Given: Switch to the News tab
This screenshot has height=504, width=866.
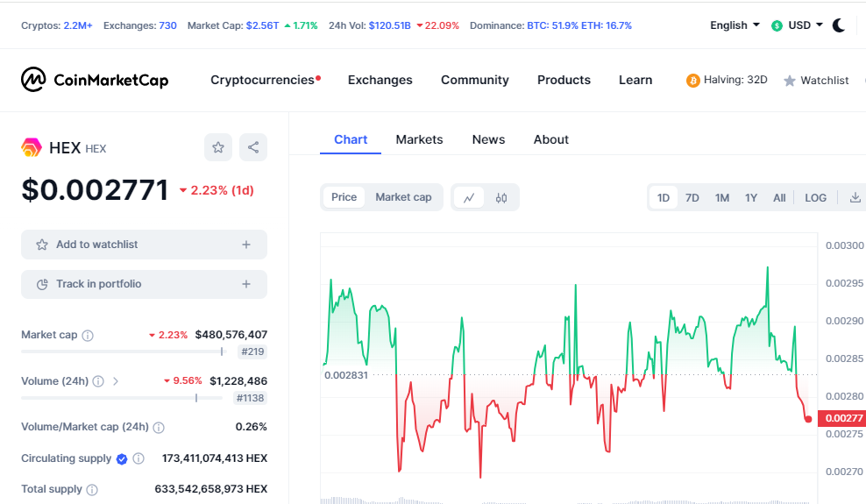Looking at the screenshot, I should [x=488, y=139].
